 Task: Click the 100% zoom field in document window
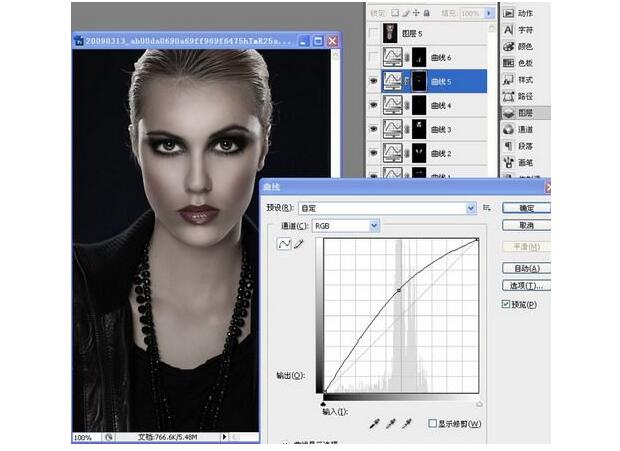point(85,438)
